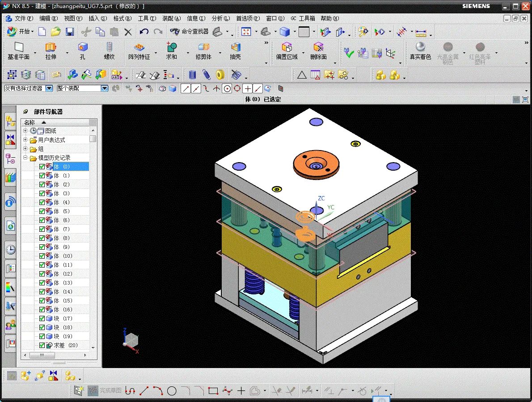The width and height of the screenshot is (532, 402).
Task: Toggle the 体 (16) checkbox
Action: pos(42,310)
